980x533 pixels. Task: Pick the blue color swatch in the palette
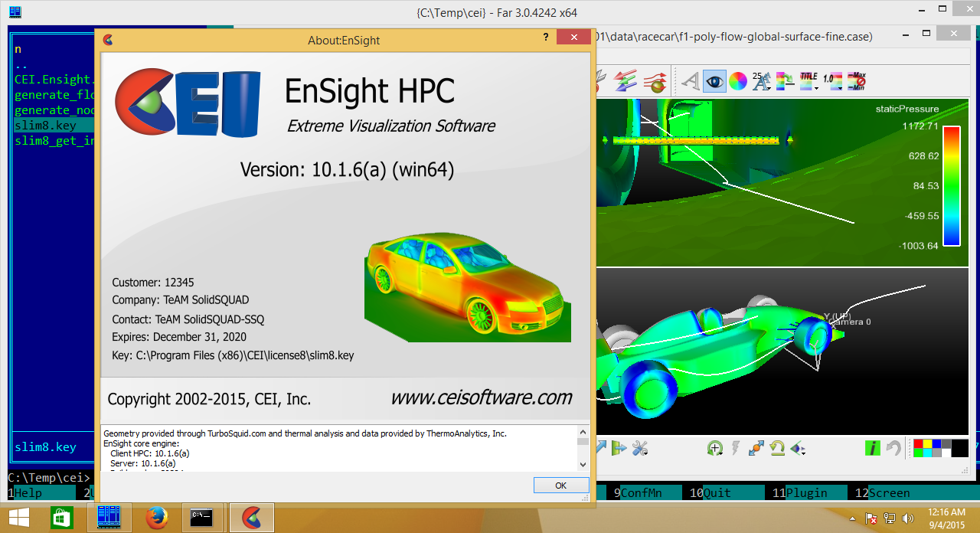coord(937,443)
